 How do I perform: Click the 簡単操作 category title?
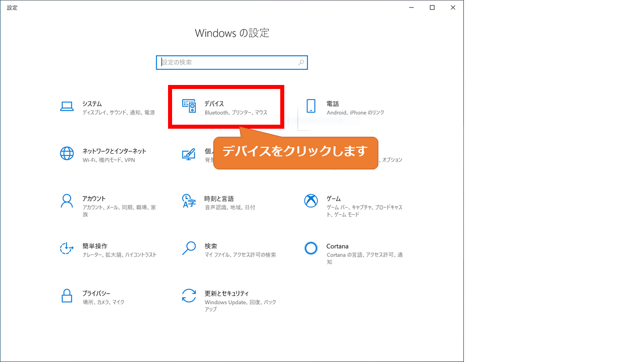[x=95, y=246]
